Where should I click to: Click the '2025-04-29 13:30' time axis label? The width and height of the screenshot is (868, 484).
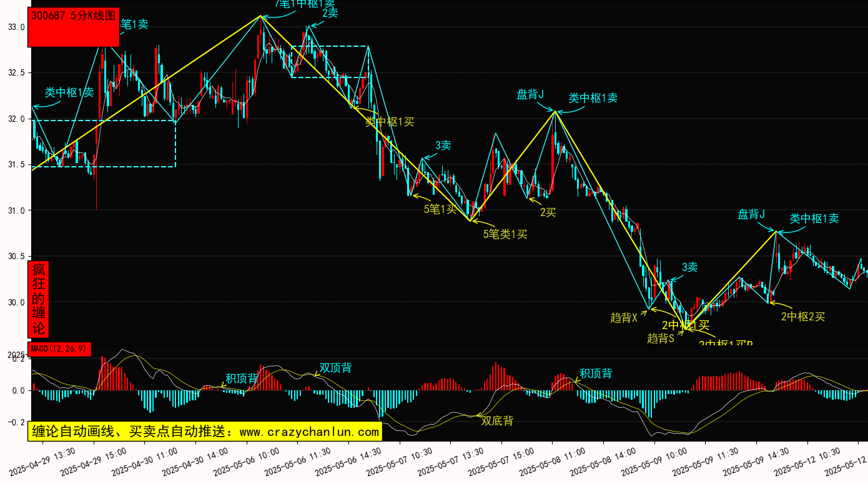[42, 461]
